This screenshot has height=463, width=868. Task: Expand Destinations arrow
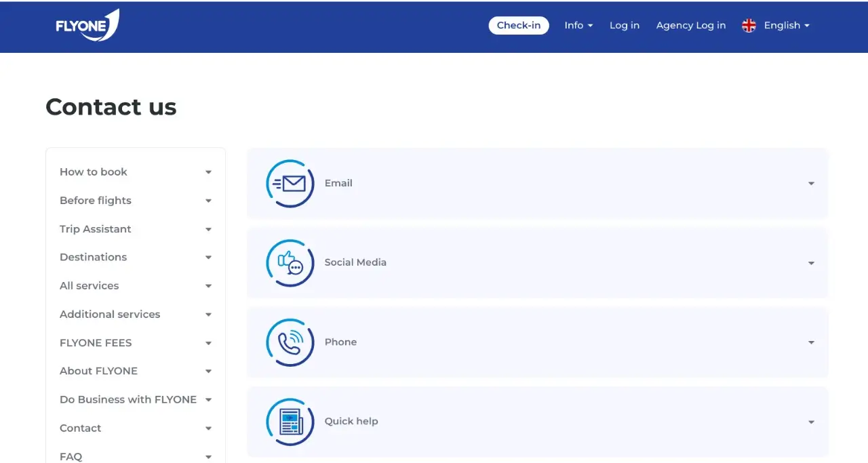tap(208, 258)
